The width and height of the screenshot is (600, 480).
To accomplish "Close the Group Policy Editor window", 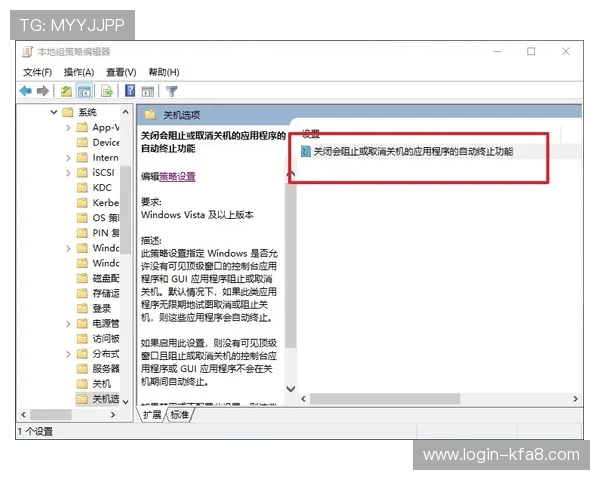I will point(566,52).
